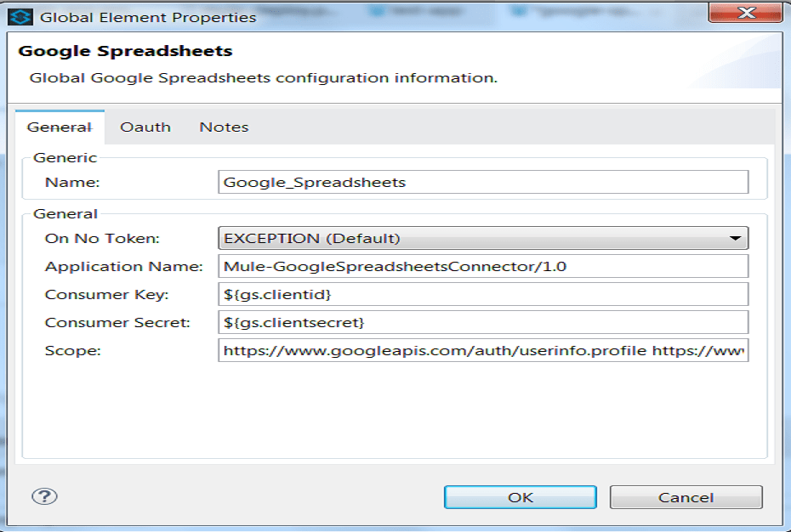Click the General group label
The height and width of the screenshot is (532, 791).
point(55,212)
